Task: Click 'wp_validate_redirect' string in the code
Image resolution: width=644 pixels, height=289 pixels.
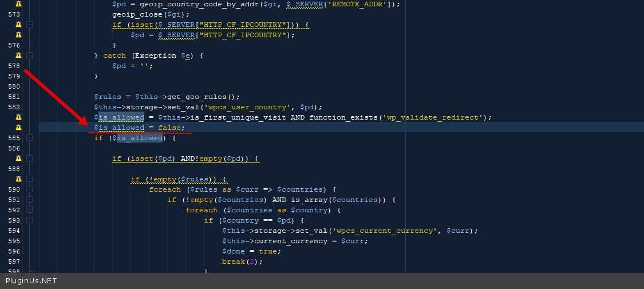Action: 436,117
